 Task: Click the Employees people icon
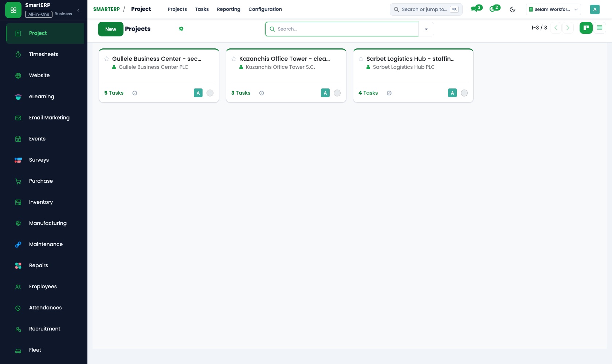pyautogui.click(x=18, y=286)
